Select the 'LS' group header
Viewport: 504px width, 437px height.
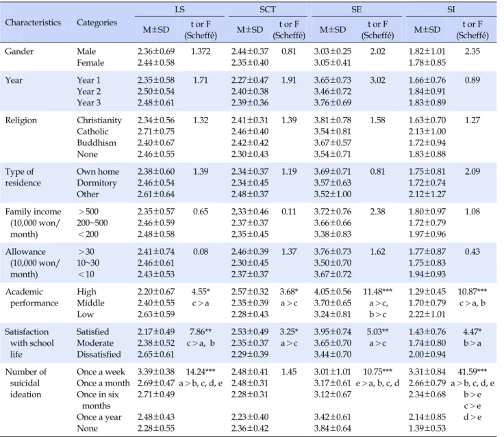pyautogui.click(x=179, y=10)
